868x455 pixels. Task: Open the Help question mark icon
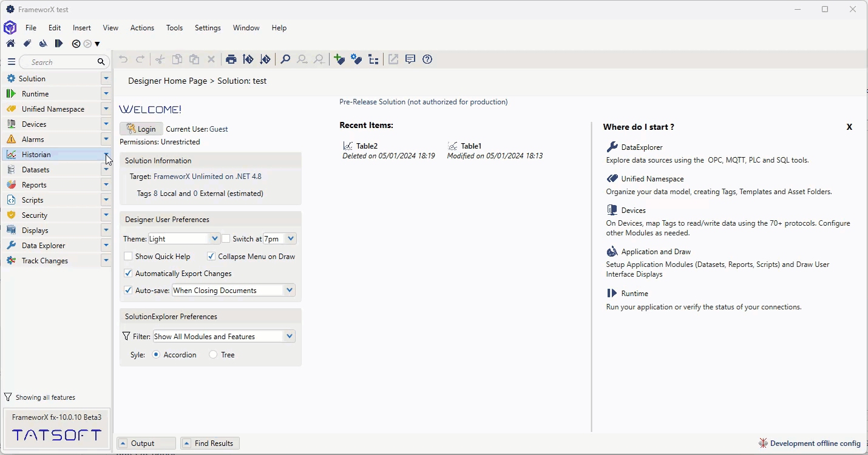(427, 59)
